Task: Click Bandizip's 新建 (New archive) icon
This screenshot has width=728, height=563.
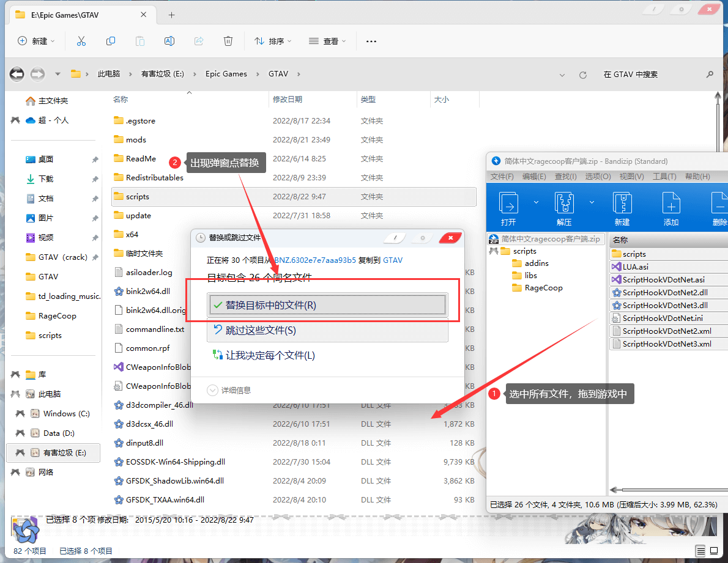Action: (x=622, y=203)
